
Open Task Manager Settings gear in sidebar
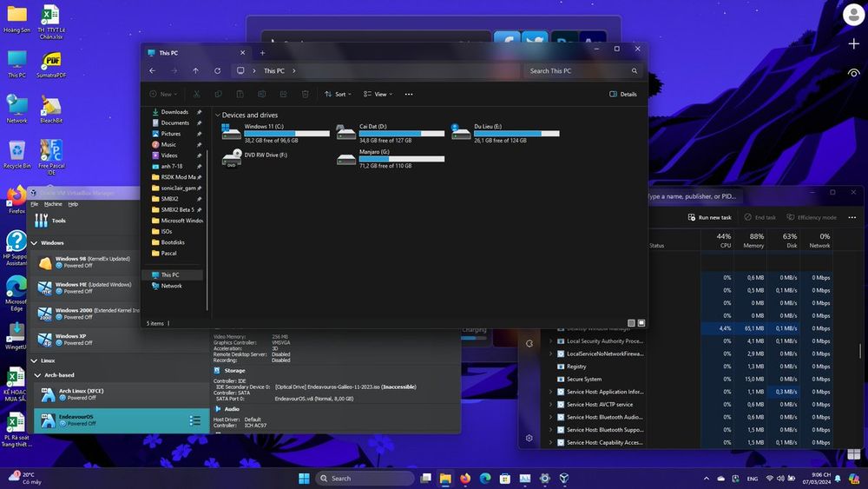(x=529, y=438)
